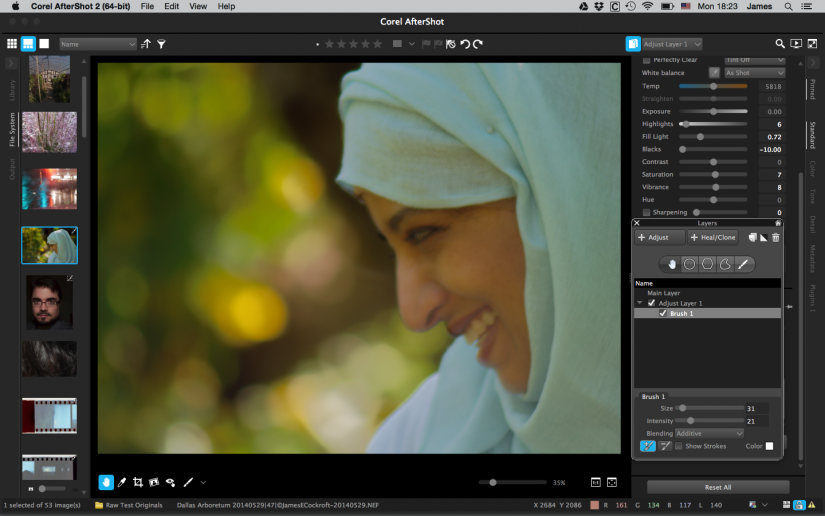
Task: Open the As Shot white balance dropdown
Action: pyautogui.click(x=754, y=73)
